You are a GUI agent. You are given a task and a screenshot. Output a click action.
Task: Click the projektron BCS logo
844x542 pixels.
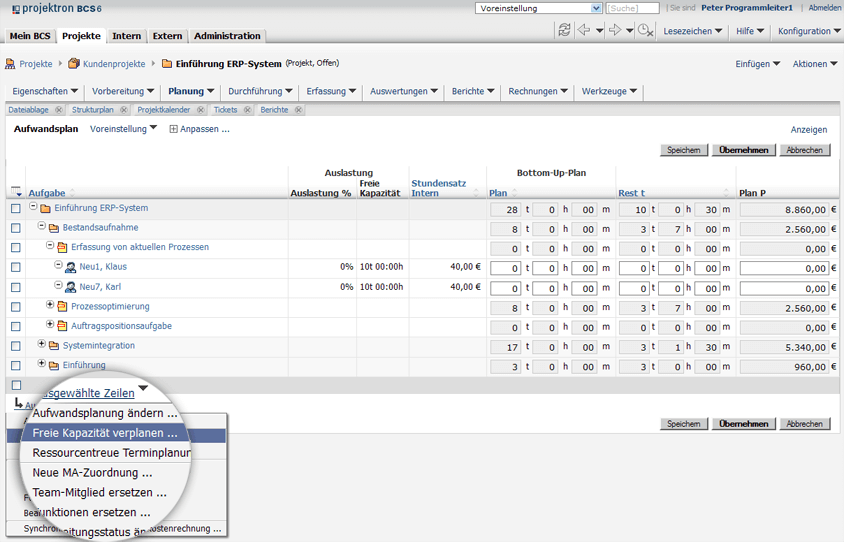point(57,9)
